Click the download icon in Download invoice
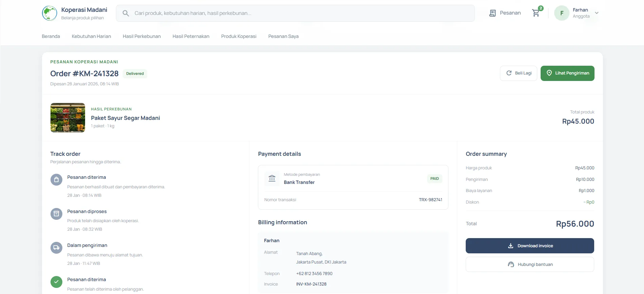 (510, 246)
